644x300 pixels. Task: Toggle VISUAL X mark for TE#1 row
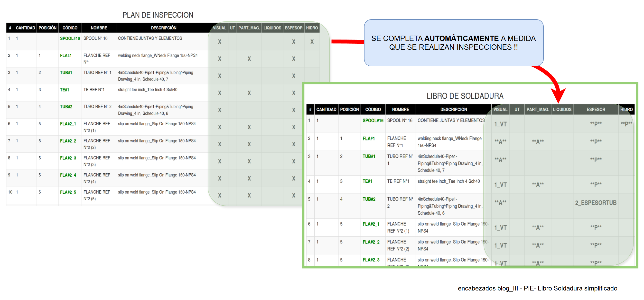(x=220, y=93)
